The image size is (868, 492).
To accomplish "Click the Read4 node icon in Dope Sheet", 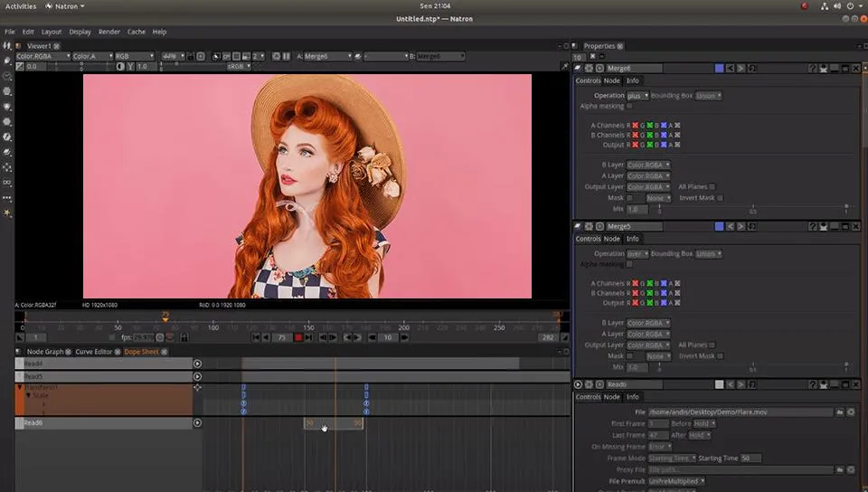I will 197,364.
